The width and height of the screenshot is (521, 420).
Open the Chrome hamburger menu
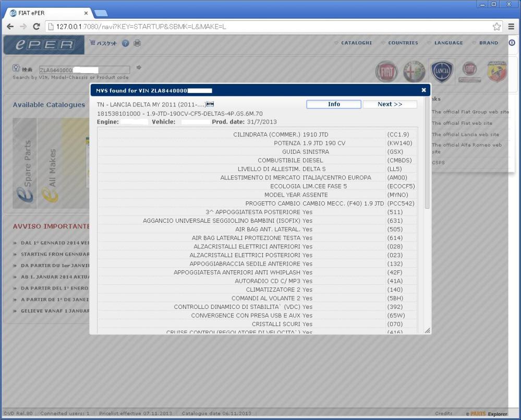tap(512, 27)
